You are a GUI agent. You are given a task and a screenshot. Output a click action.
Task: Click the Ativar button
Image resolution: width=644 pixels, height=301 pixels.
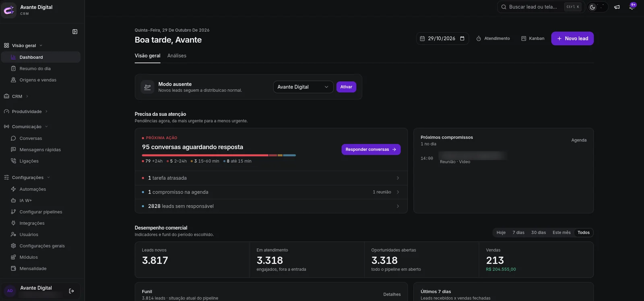346,87
